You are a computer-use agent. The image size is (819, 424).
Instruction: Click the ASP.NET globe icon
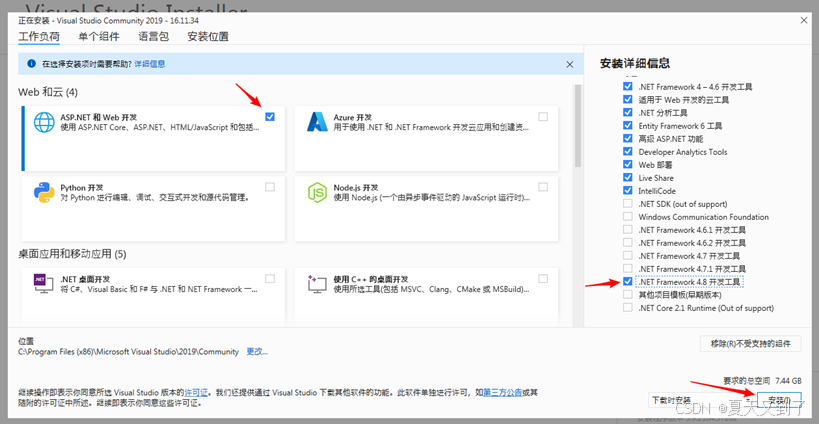pyautogui.click(x=44, y=122)
